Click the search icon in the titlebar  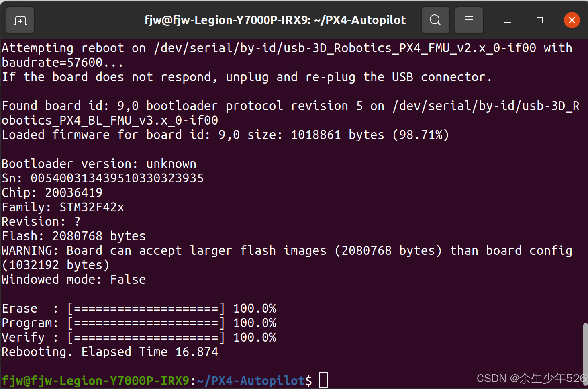click(x=435, y=20)
